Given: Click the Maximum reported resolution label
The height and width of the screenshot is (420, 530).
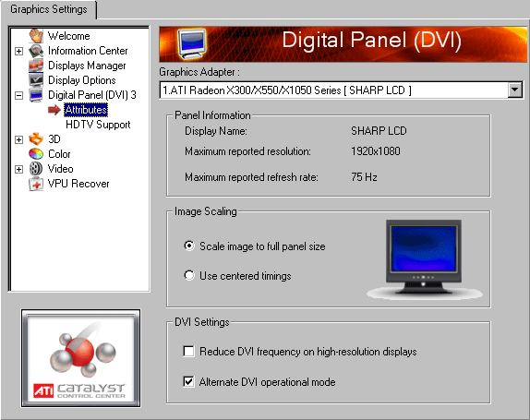Looking at the screenshot, I should pyautogui.click(x=247, y=151).
